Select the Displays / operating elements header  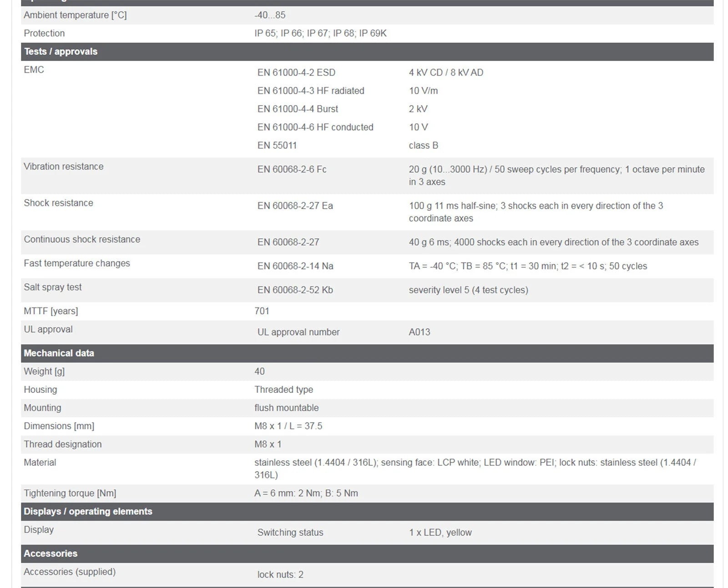coord(367,511)
